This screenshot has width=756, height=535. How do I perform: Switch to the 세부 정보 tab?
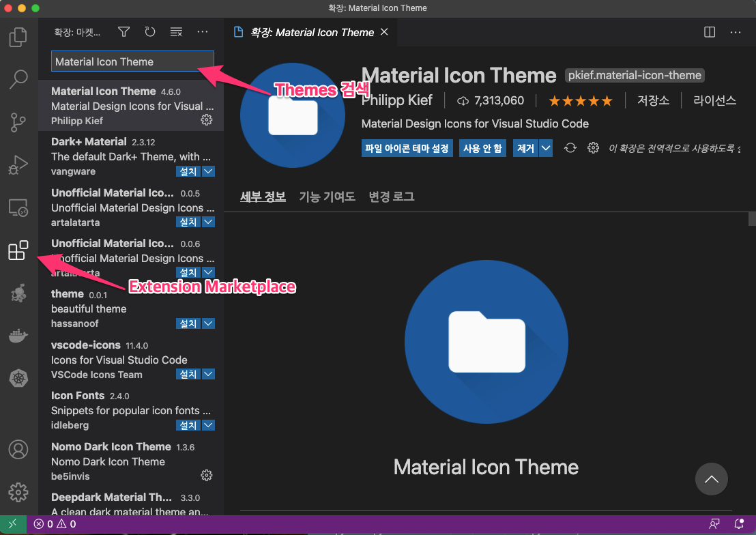[263, 197]
